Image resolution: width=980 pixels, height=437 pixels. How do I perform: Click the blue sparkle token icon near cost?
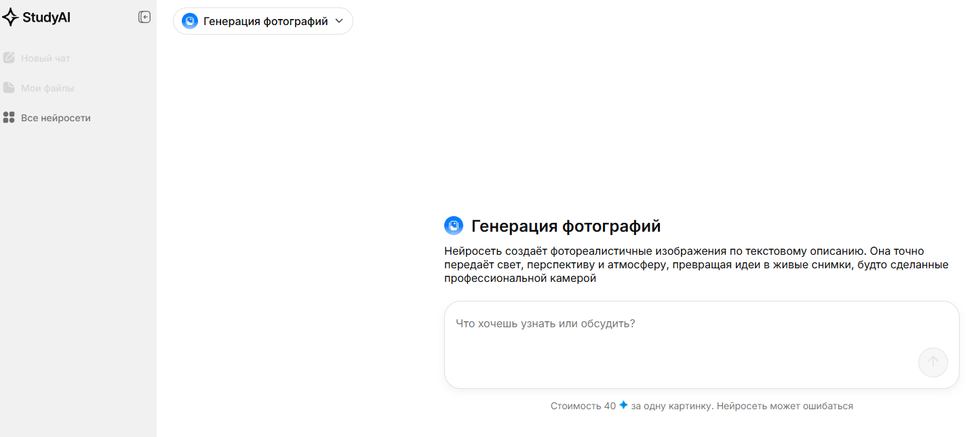[623, 405]
